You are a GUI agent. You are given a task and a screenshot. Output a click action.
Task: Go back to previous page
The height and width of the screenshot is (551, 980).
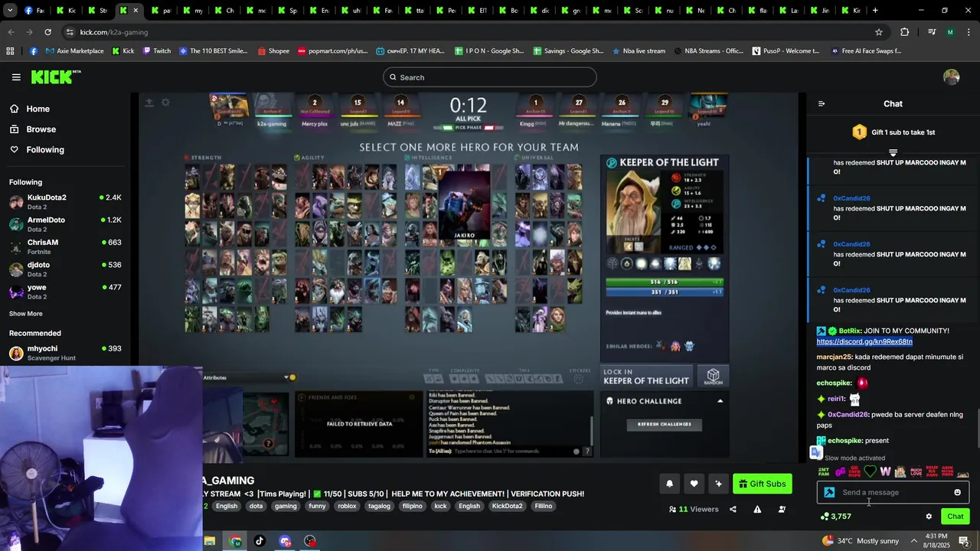pyautogui.click(x=11, y=32)
